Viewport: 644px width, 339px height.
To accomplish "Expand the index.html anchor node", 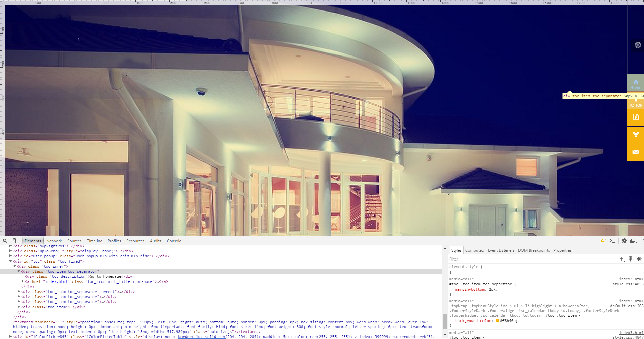I will pyautogui.click(x=23, y=281).
